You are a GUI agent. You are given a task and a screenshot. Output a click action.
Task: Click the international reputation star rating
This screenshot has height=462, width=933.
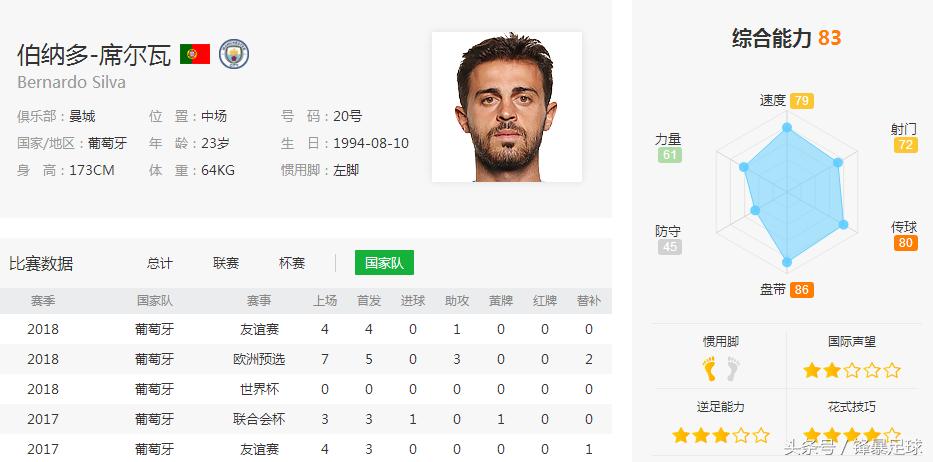852,370
